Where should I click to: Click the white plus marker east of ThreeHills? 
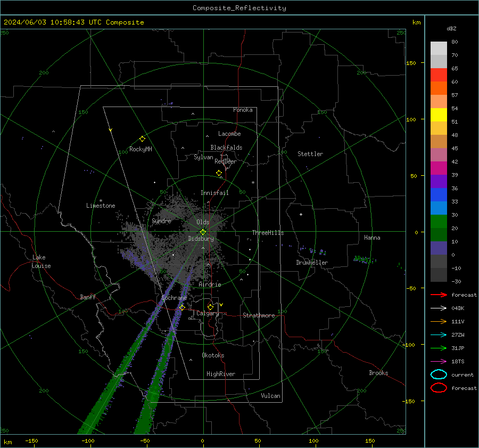click(x=301, y=214)
